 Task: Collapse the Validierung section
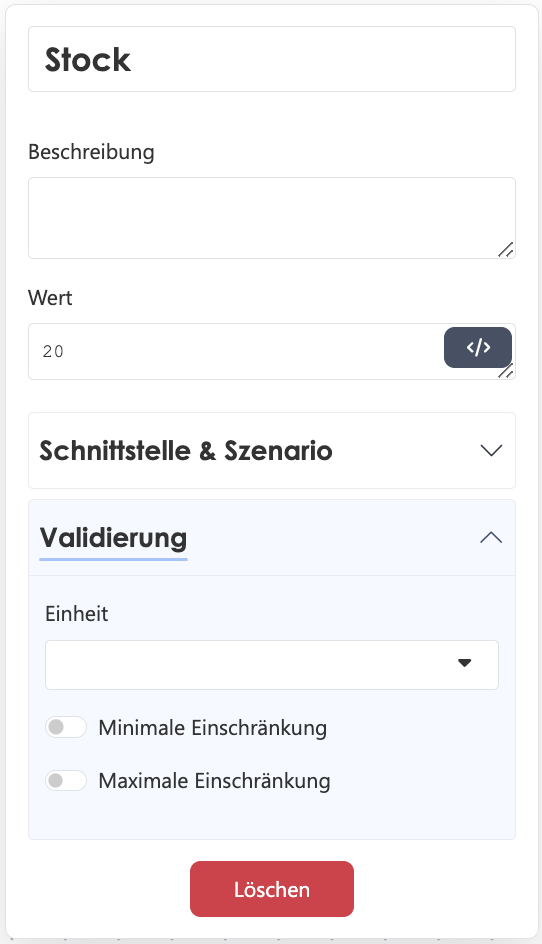point(272,538)
